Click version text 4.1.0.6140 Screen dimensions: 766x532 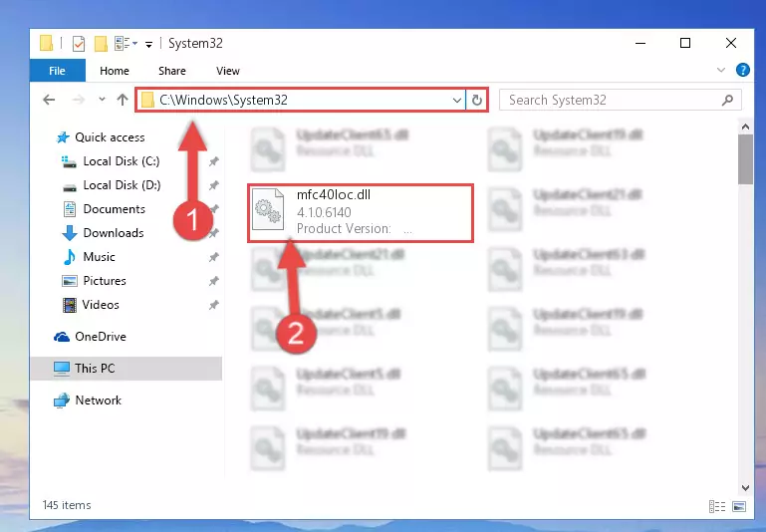[x=324, y=212]
